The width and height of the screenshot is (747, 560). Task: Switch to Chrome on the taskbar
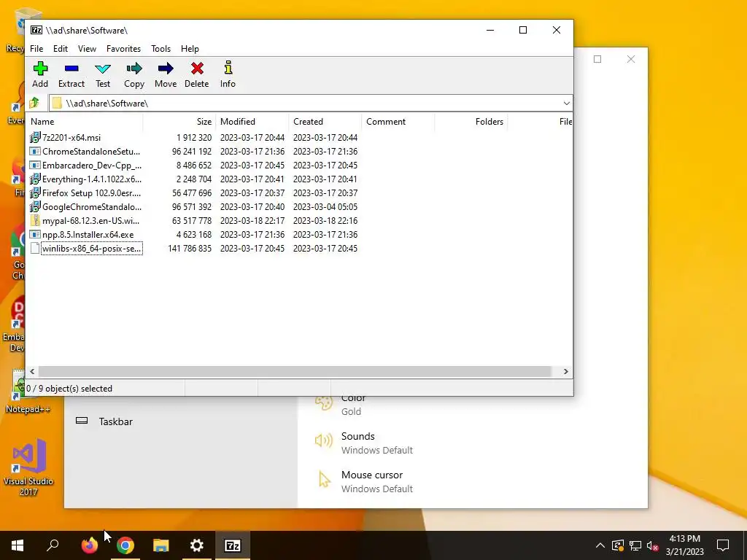(x=125, y=545)
